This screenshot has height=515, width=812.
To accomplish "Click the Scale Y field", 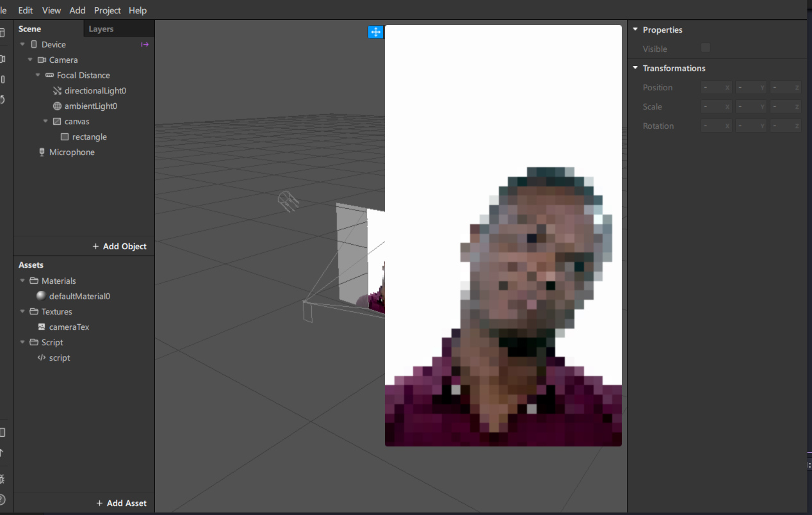I will (x=751, y=107).
